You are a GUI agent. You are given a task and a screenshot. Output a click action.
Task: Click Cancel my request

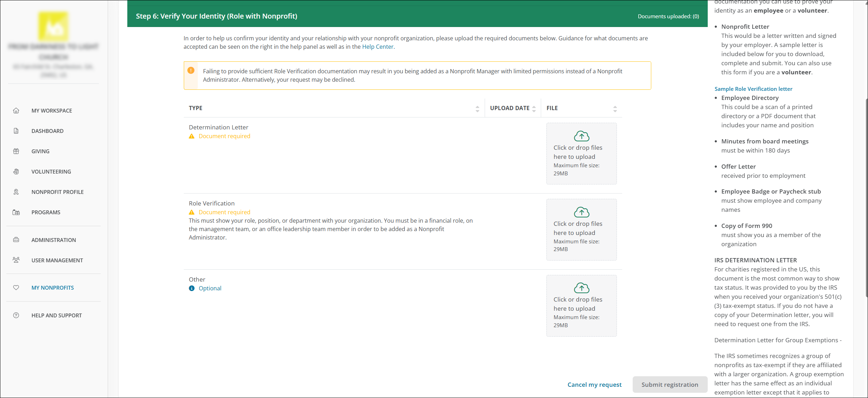click(x=594, y=385)
